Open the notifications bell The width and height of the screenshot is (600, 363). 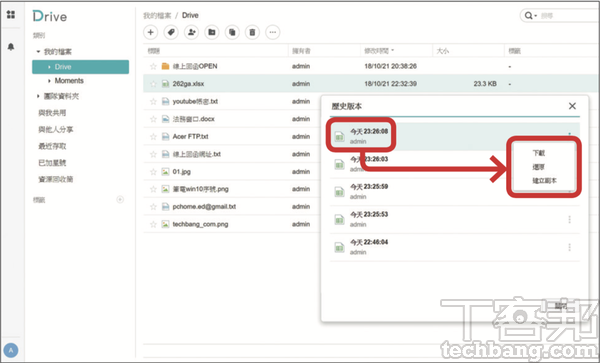[11, 47]
